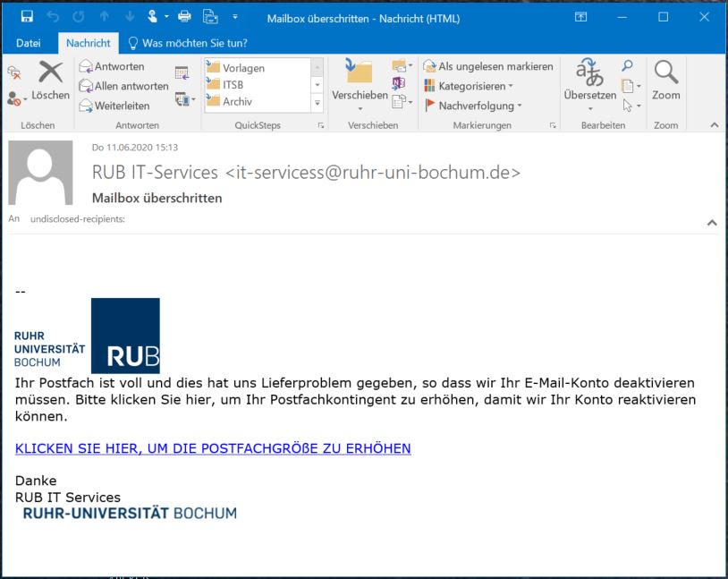Screen dimensions: 728x579
Task: Run the ITSB quick step
Action: (x=258, y=85)
